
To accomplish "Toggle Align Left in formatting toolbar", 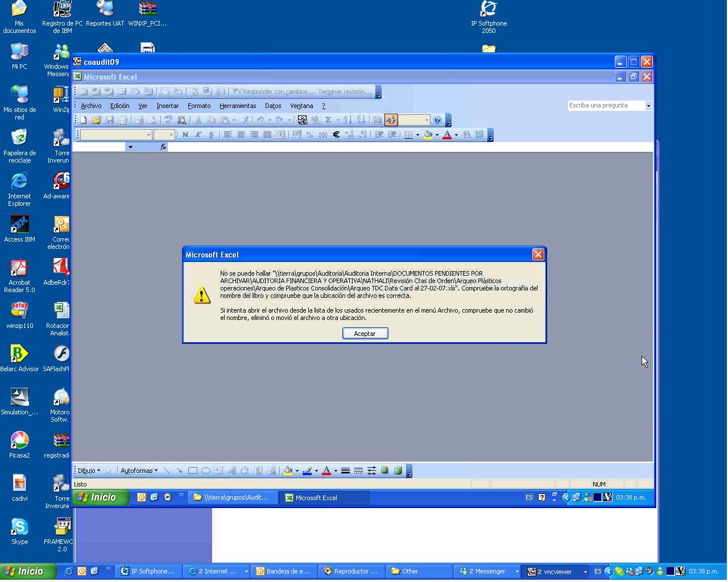I will pyautogui.click(x=227, y=135).
